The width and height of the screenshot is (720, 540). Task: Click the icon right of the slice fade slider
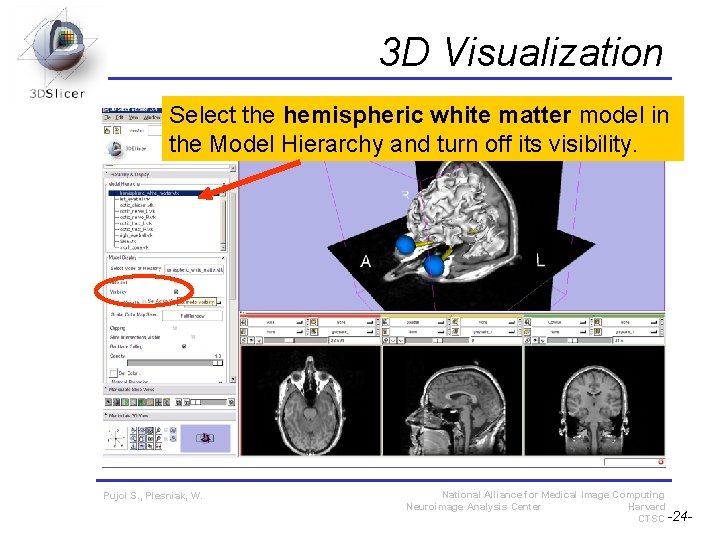[x=231, y=402]
